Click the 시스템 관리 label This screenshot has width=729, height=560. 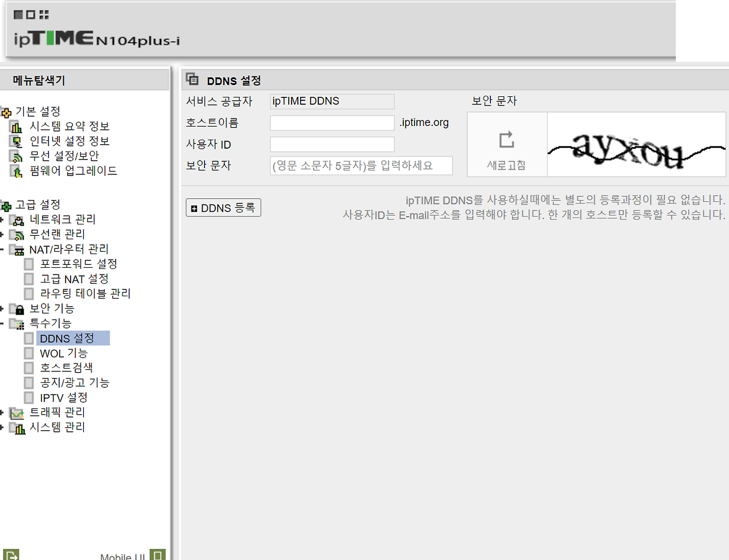(x=57, y=427)
